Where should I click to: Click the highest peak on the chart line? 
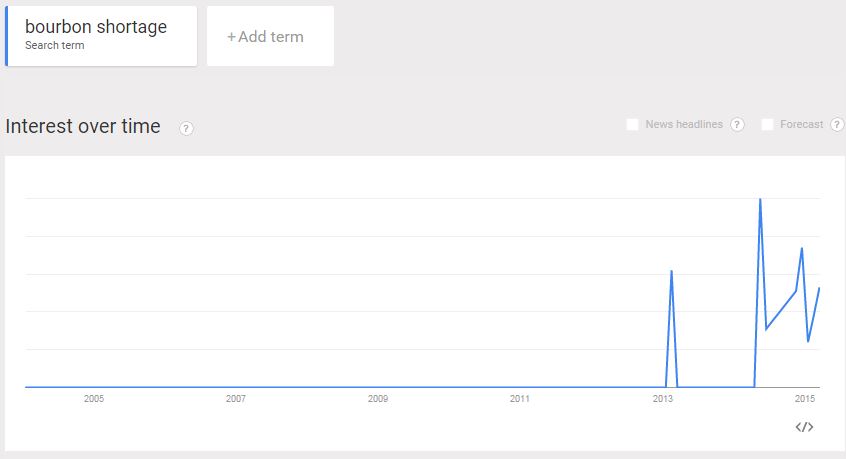coord(760,200)
